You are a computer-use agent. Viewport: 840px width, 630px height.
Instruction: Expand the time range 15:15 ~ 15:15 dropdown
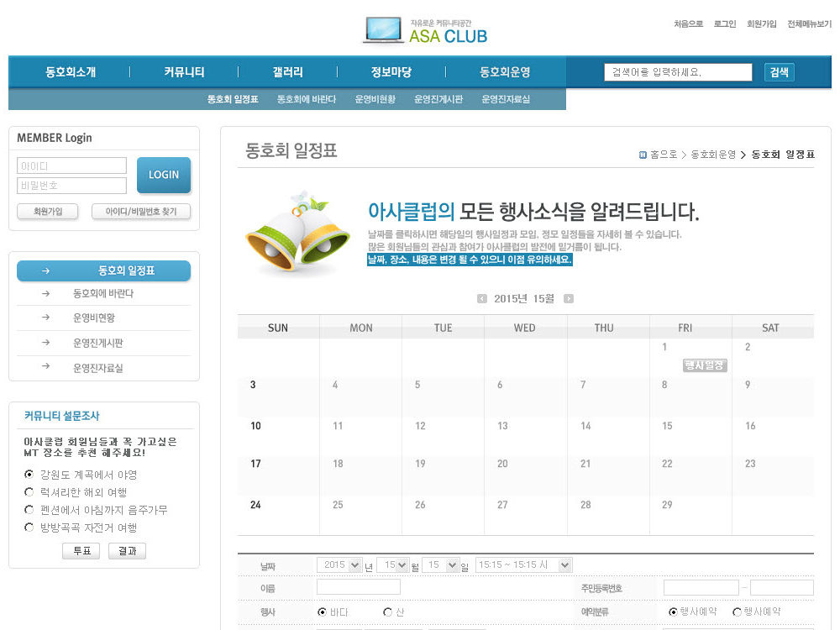pyautogui.click(x=523, y=565)
